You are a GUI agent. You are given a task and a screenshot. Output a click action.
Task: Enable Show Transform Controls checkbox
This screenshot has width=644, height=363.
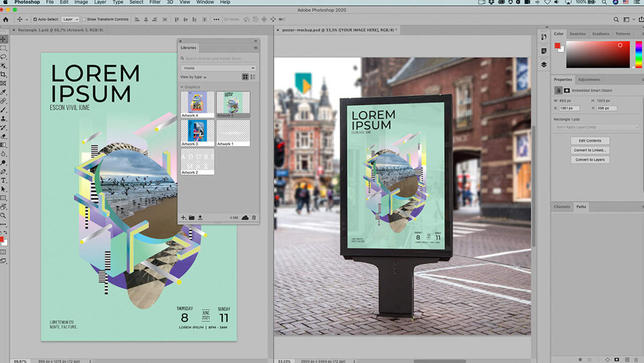pyautogui.click(x=84, y=19)
